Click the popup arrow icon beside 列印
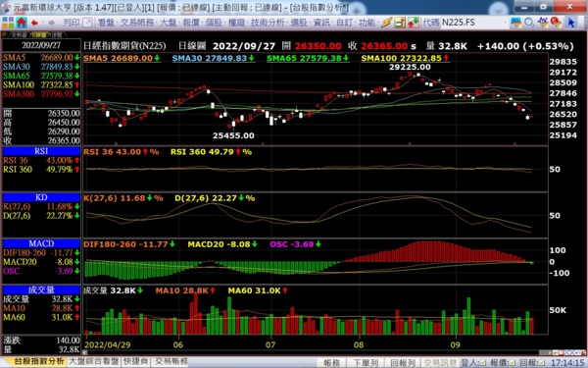Image resolution: width=588 pixels, height=368 pixels. (87, 23)
